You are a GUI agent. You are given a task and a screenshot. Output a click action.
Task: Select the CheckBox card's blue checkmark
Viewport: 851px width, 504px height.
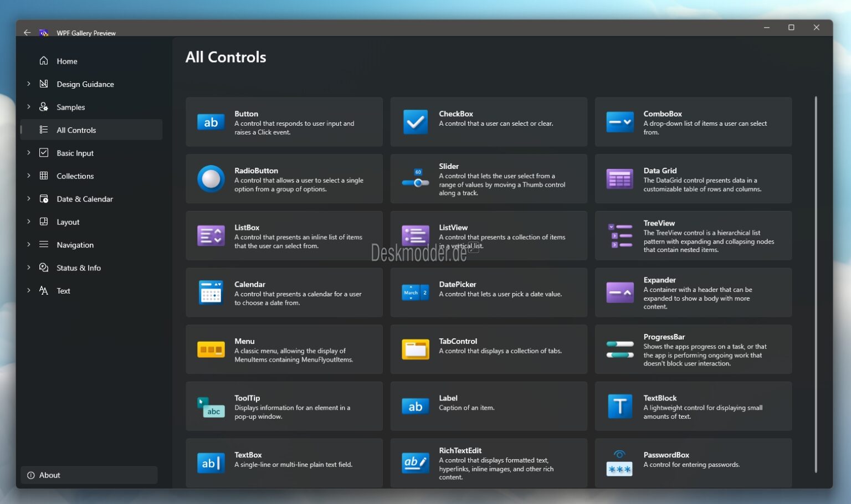[415, 121]
